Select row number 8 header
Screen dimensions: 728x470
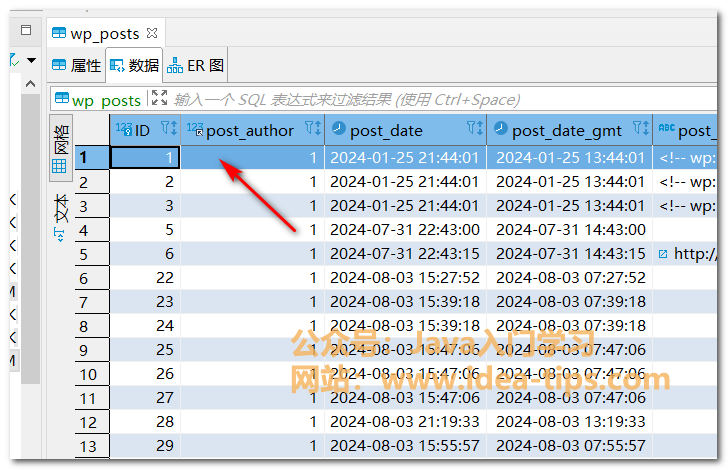(92, 326)
